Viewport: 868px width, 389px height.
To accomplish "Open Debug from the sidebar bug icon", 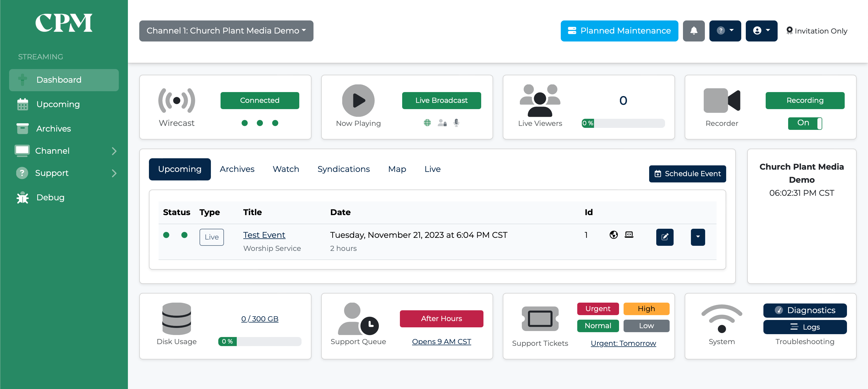I will click(22, 198).
